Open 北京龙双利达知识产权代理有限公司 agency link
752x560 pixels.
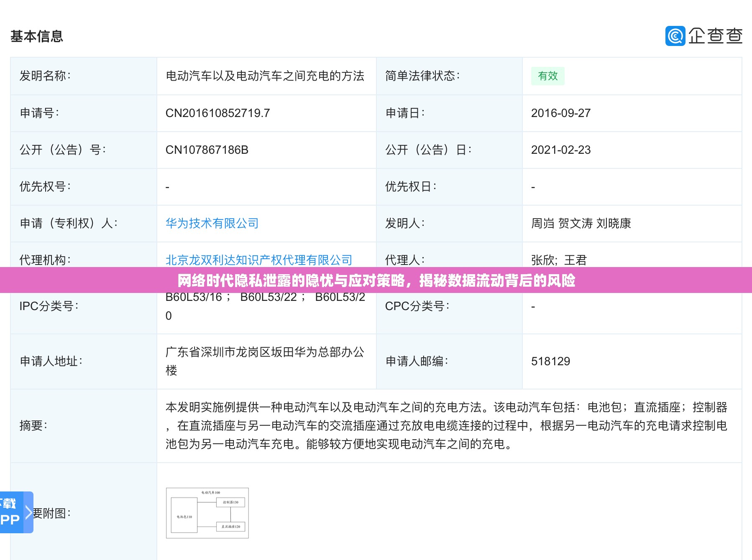[x=259, y=260]
